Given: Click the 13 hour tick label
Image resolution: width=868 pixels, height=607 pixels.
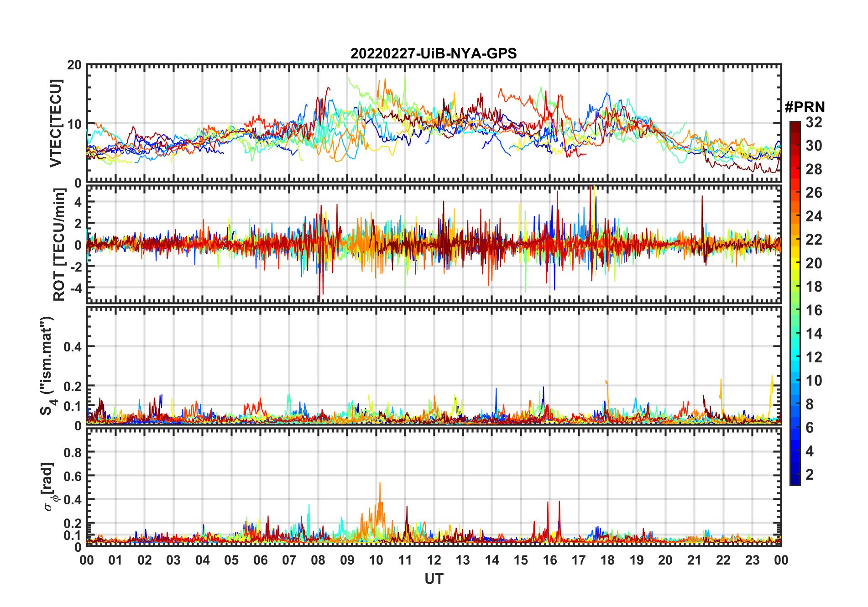Looking at the screenshot, I should pos(463,560).
